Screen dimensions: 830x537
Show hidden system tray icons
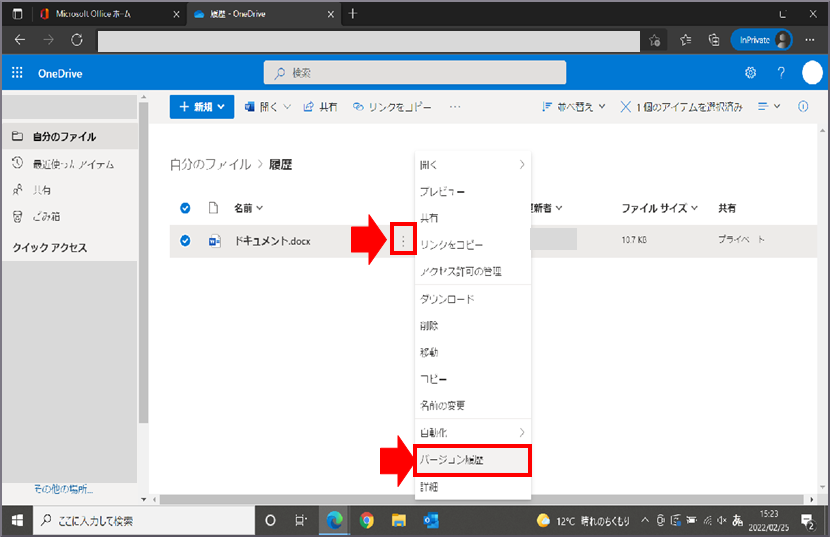pyautogui.click(x=645, y=521)
